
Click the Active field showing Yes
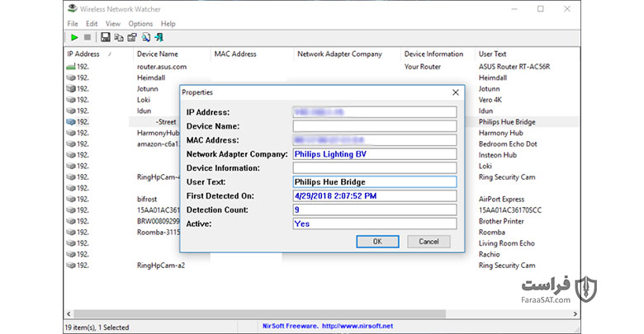coord(375,223)
